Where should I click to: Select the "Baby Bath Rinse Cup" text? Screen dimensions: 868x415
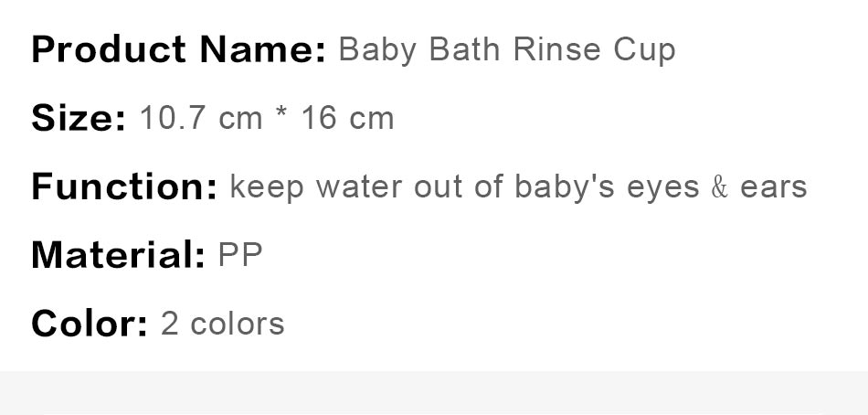point(506,49)
